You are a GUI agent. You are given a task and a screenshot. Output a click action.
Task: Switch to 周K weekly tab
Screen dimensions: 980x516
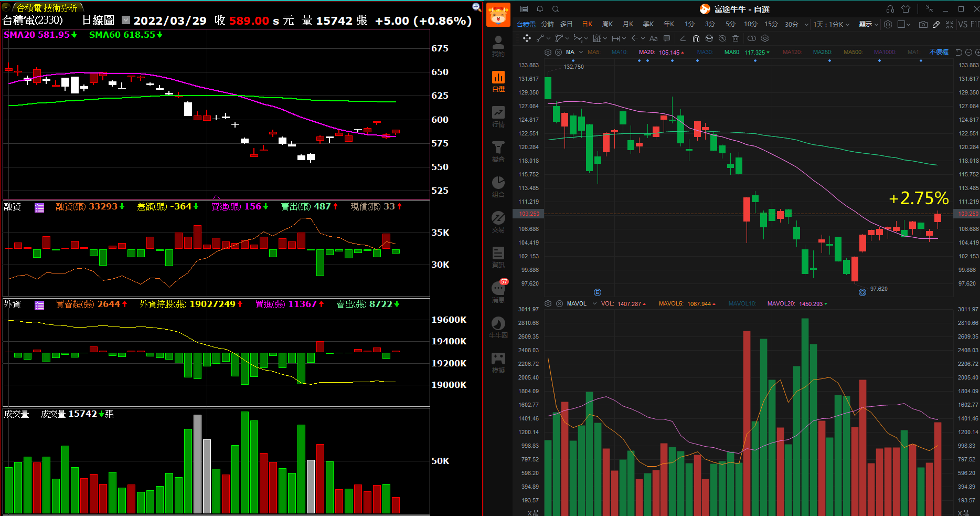[608, 24]
